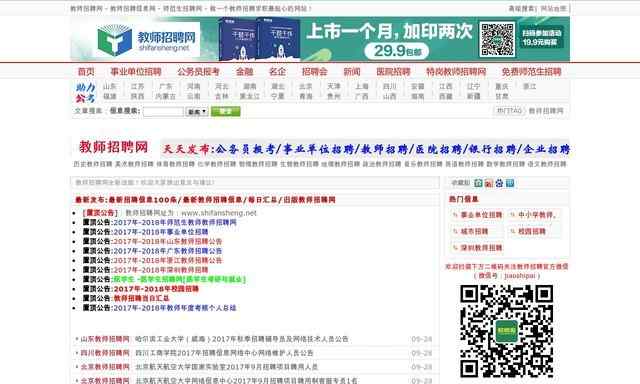Select 江苏 province link
Viewport: 640px width, 384px height.
coord(138,87)
